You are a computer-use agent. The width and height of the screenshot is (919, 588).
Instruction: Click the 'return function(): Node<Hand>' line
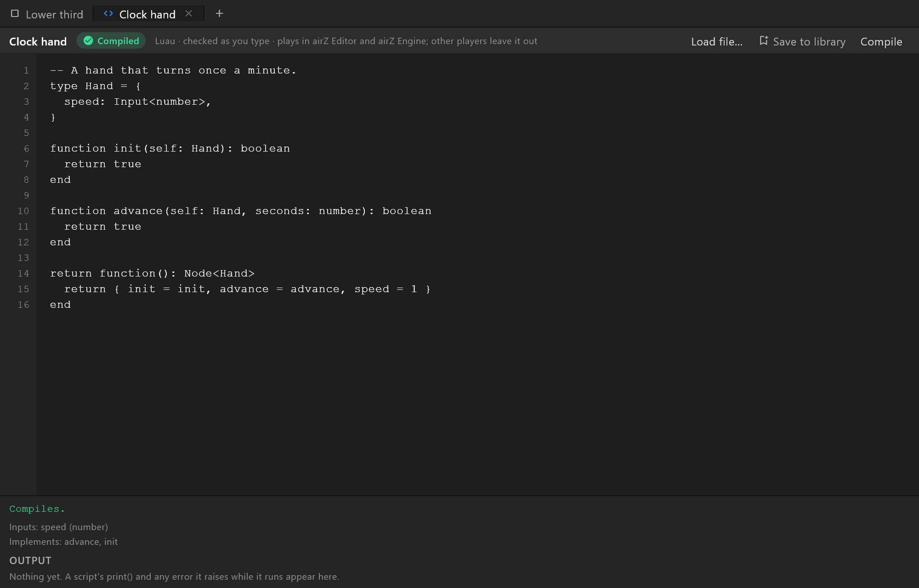152,273
